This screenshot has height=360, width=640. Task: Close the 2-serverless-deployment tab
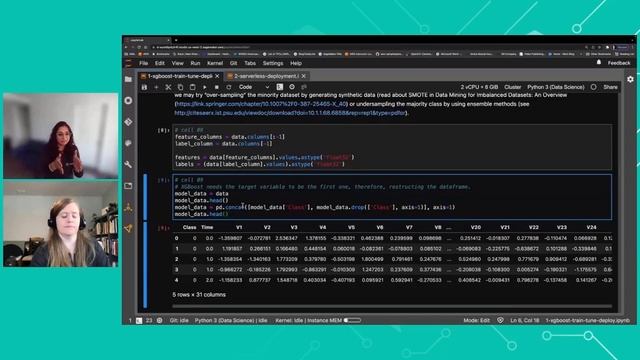point(304,76)
